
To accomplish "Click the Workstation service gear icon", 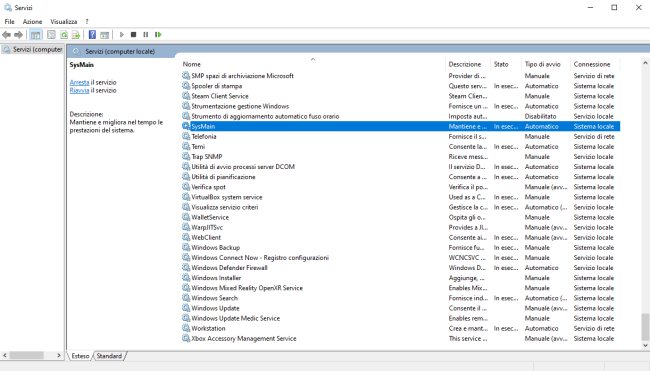I will coord(186,328).
